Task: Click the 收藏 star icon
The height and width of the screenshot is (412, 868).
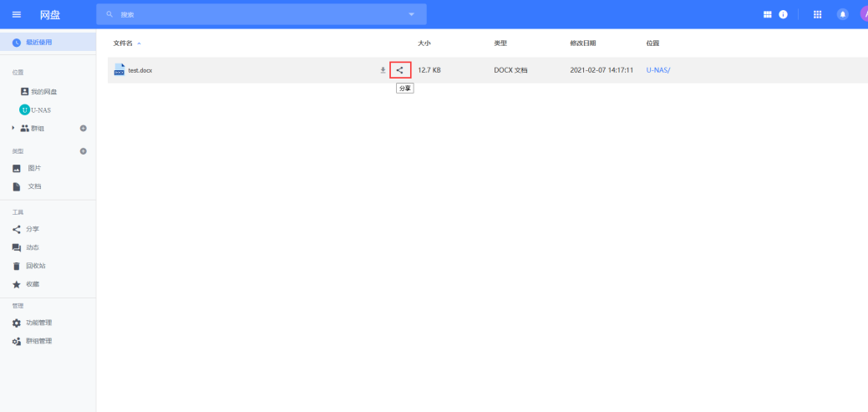Action: tap(17, 285)
